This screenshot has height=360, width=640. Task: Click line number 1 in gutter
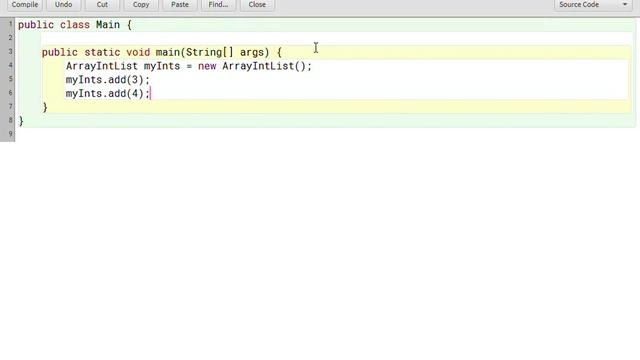[x=11, y=24]
